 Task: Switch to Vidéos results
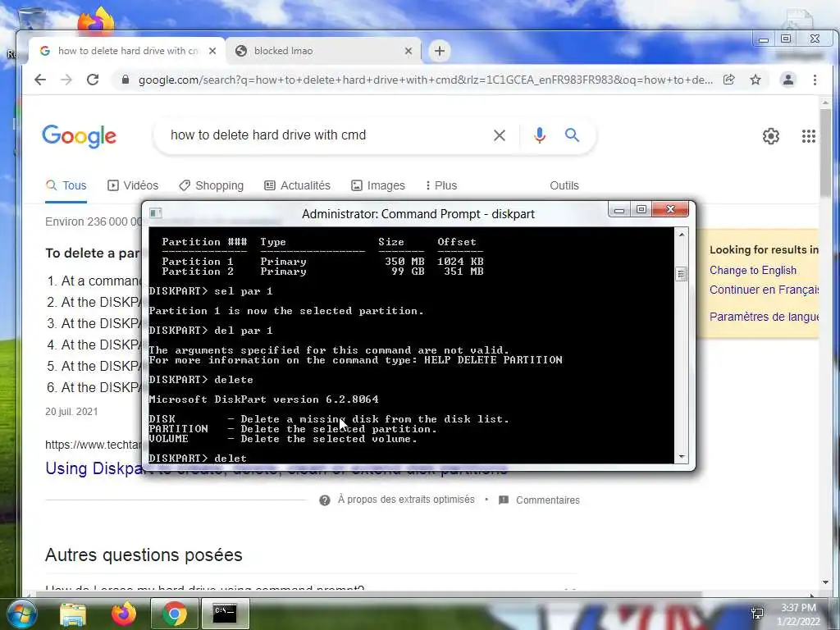pyautogui.click(x=133, y=185)
